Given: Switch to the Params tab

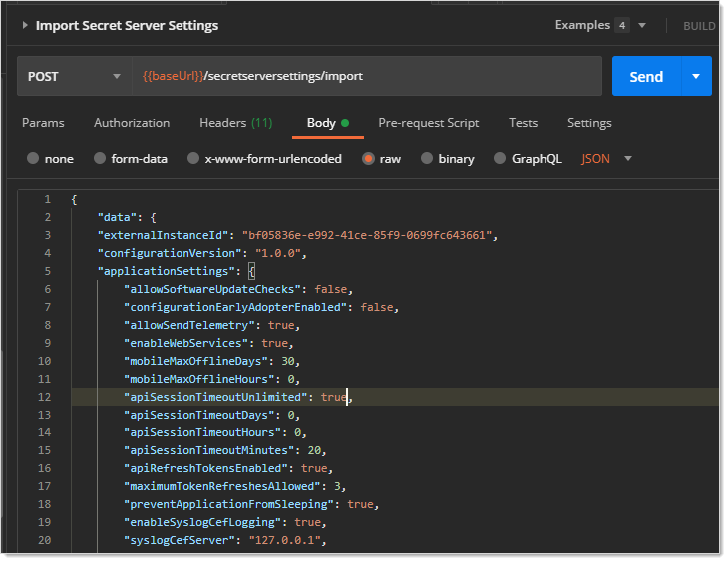Looking at the screenshot, I should (43, 123).
